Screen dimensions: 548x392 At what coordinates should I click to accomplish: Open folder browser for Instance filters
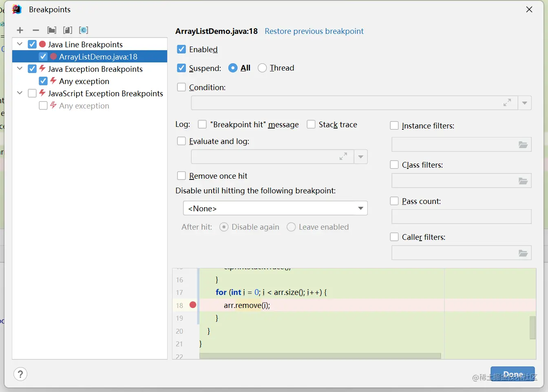click(523, 145)
